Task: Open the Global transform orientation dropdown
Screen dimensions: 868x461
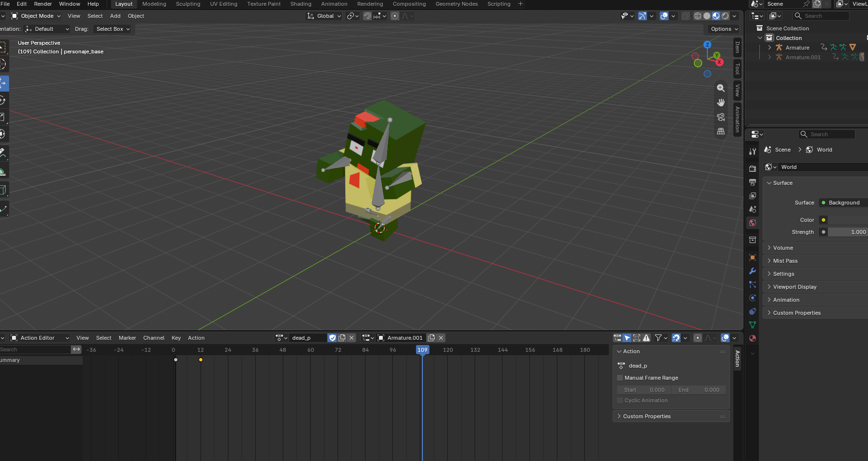Action: point(324,16)
